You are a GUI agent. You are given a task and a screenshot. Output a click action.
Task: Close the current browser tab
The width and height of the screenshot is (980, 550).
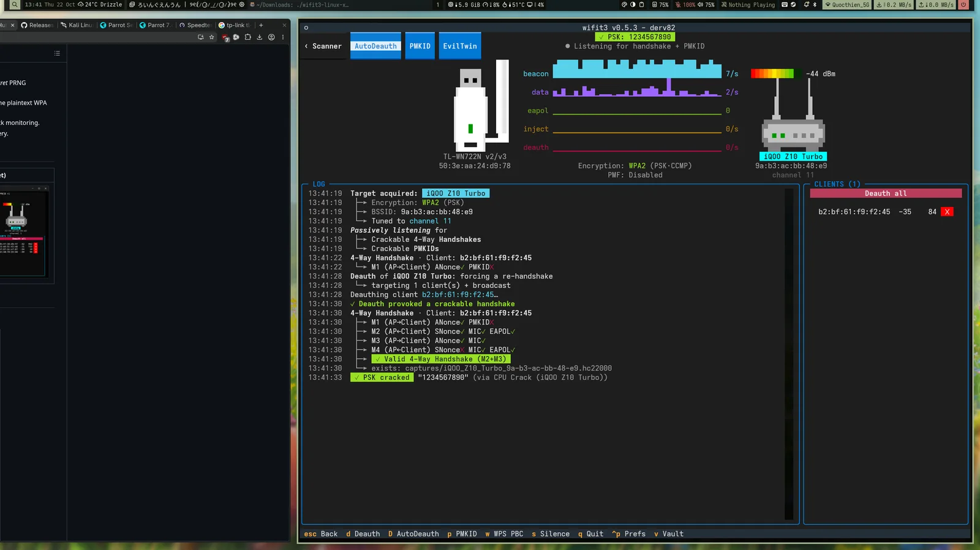click(13, 25)
